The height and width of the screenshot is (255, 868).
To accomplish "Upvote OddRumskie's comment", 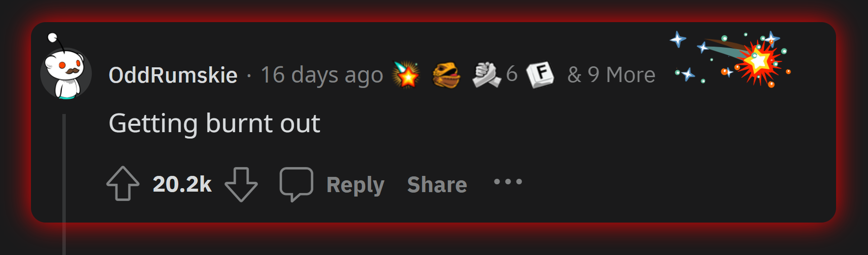I will pyautogui.click(x=123, y=184).
